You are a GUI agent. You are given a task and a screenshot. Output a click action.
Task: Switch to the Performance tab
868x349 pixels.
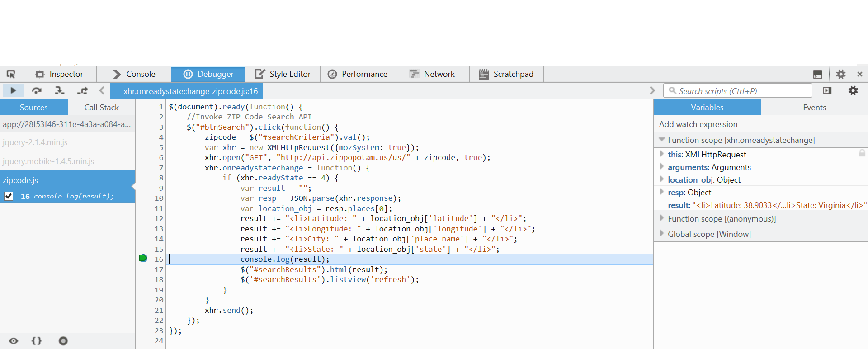(357, 74)
